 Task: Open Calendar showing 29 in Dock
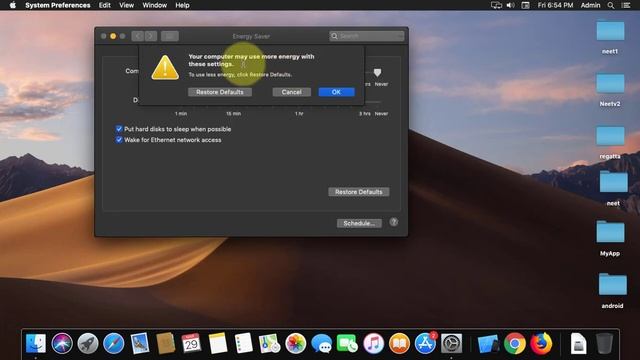(191, 343)
